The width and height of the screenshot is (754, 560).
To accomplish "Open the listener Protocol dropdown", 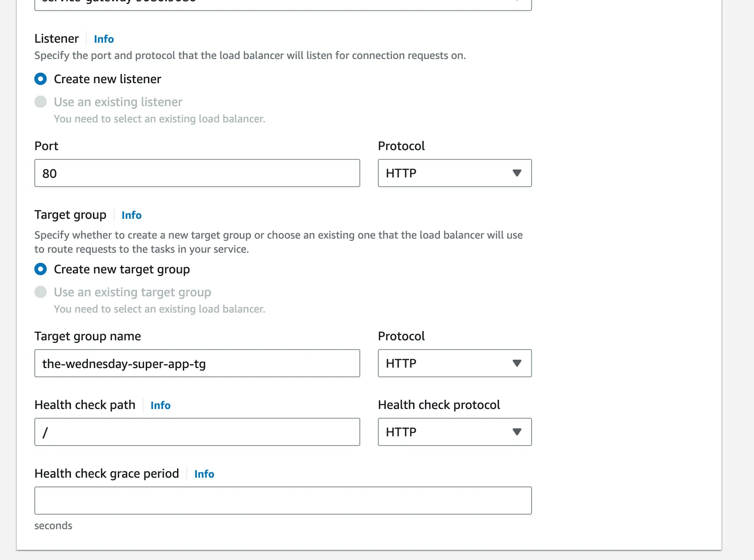I will click(x=455, y=173).
